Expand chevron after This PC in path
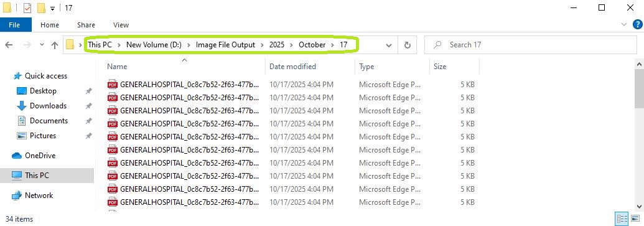 (x=119, y=45)
